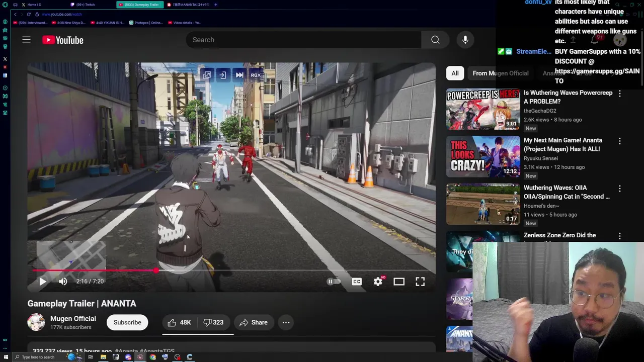Viewport: 644px width, 362px height.
Task: Select the From Mugen Official chip
Action: coord(501,73)
